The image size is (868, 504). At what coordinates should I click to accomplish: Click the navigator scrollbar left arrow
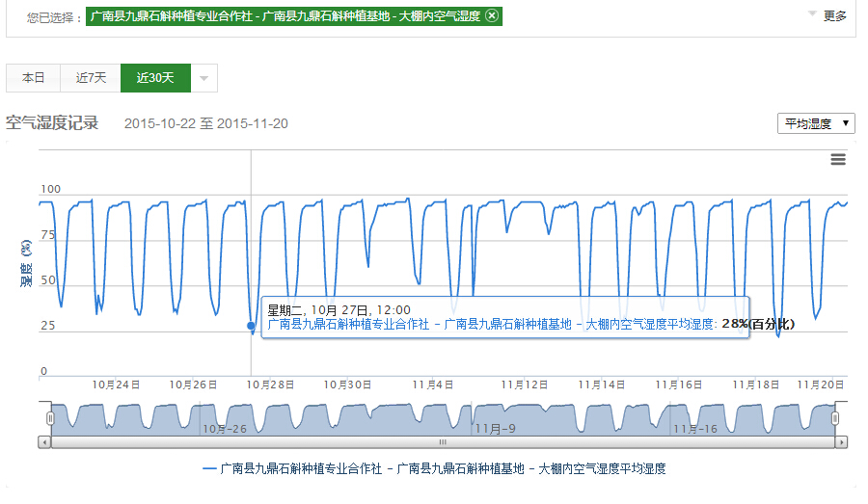(44, 441)
